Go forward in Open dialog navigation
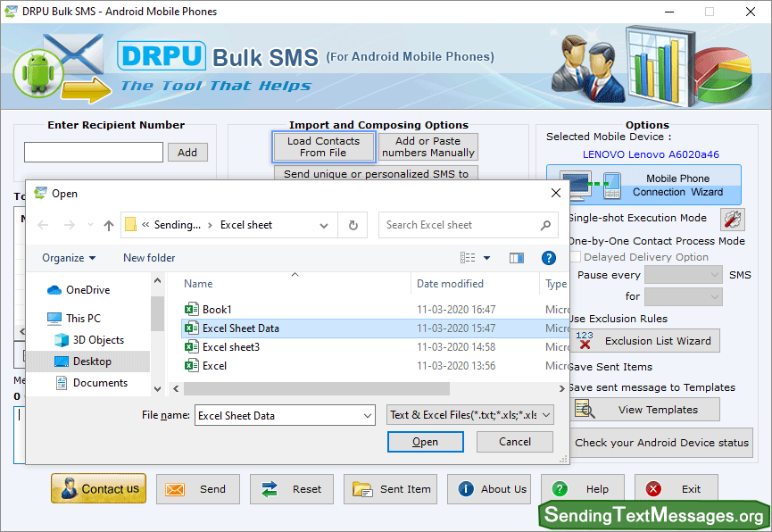Image resolution: width=772 pixels, height=532 pixels. (x=70, y=225)
